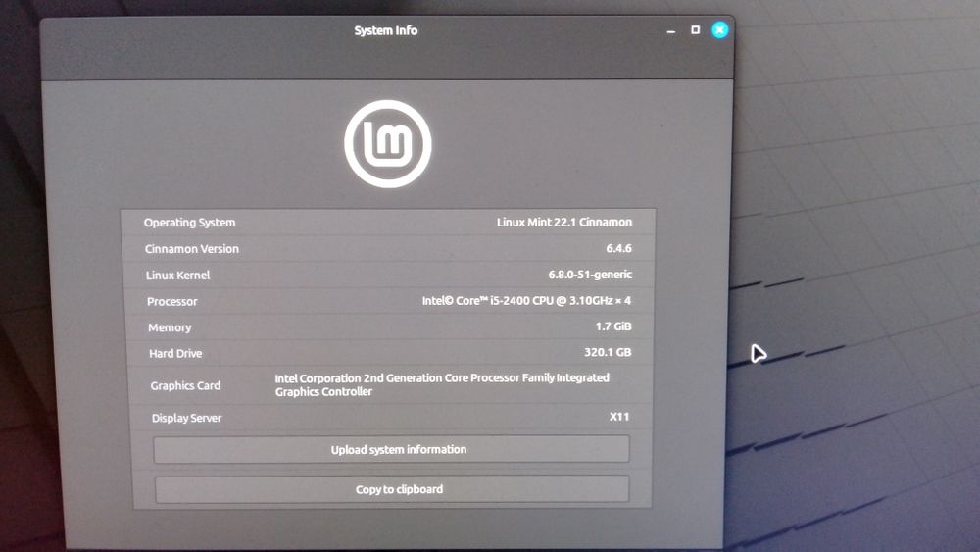Click the Processor label

[x=172, y=301]
